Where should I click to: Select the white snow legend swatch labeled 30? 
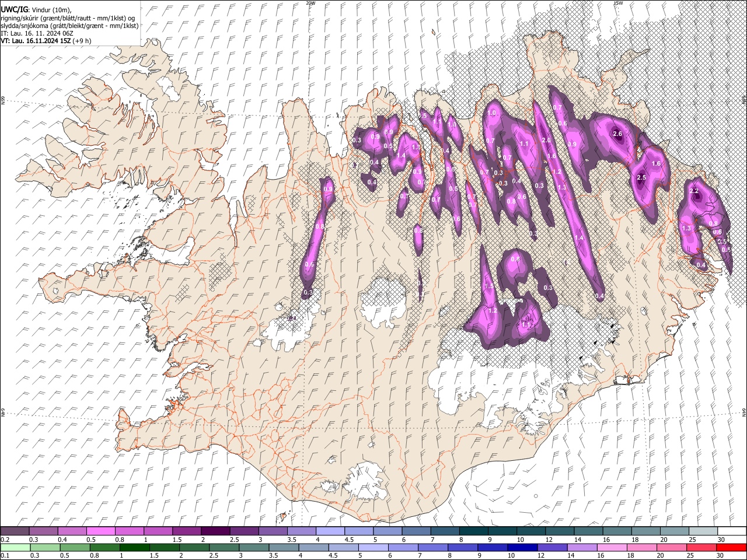pyautogui.click(x=732, y=531)
